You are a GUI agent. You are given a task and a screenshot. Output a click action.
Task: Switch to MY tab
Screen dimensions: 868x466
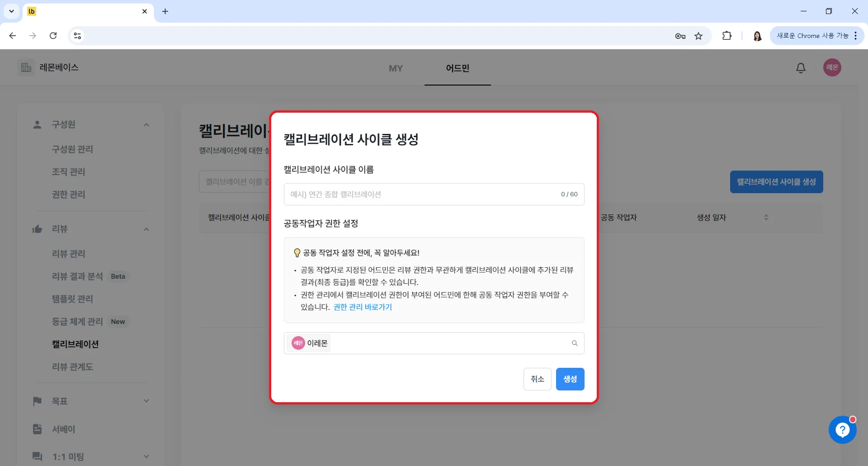click(396, 68)
